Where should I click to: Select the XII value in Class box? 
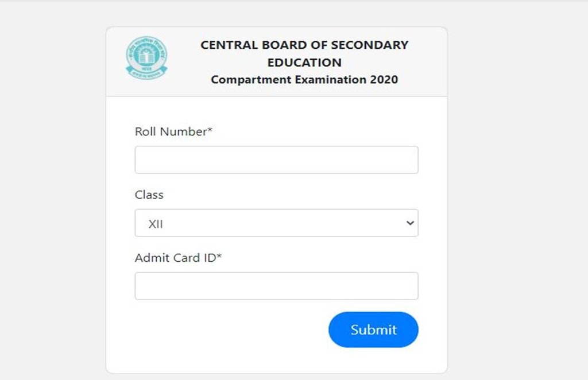point(156,224)
